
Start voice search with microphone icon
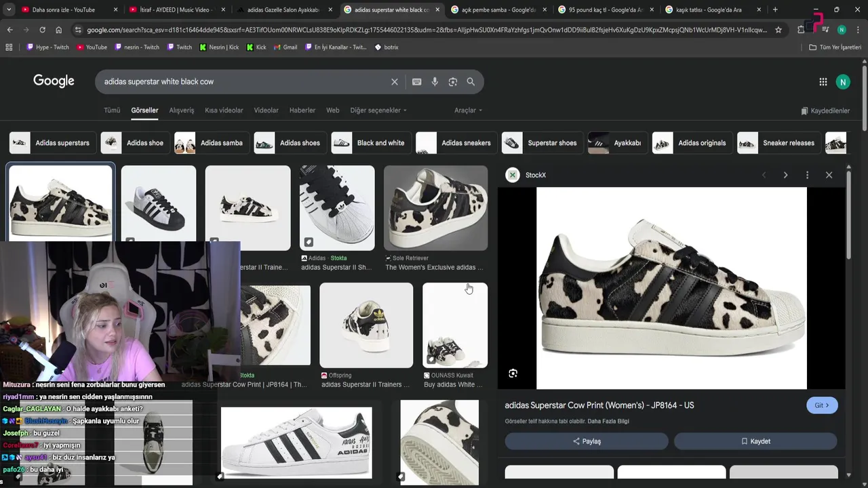coord(435,81)
